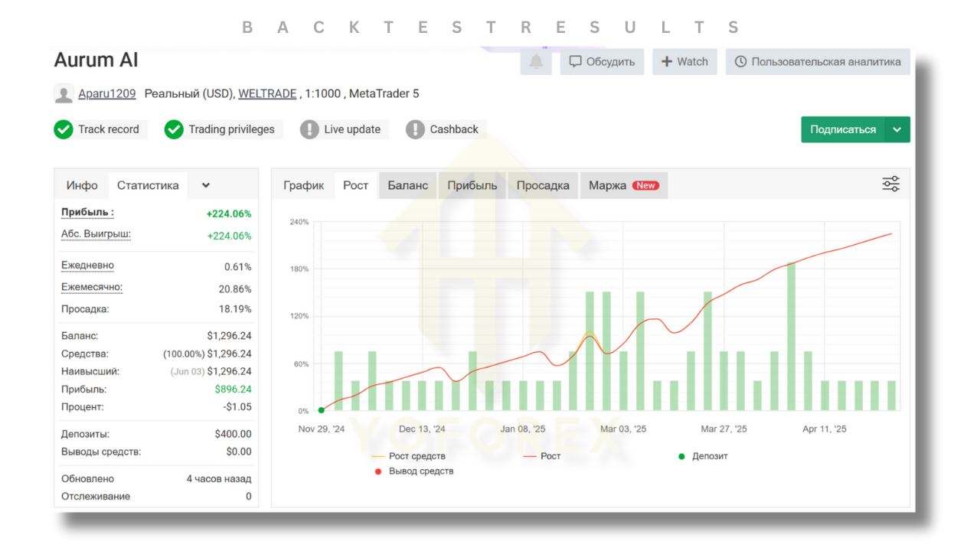
Task: Click the Trading privileges checkmark icon
Action: click(x=174, y=129)
